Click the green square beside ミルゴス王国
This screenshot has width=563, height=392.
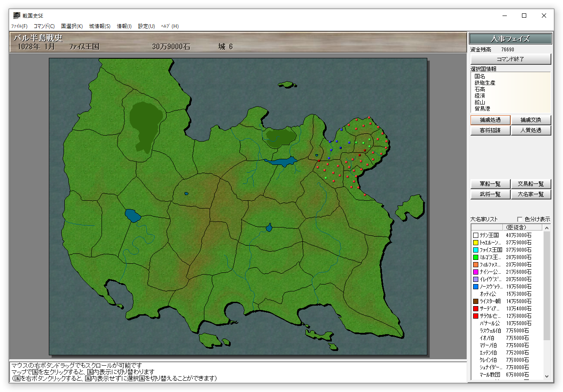476,257
